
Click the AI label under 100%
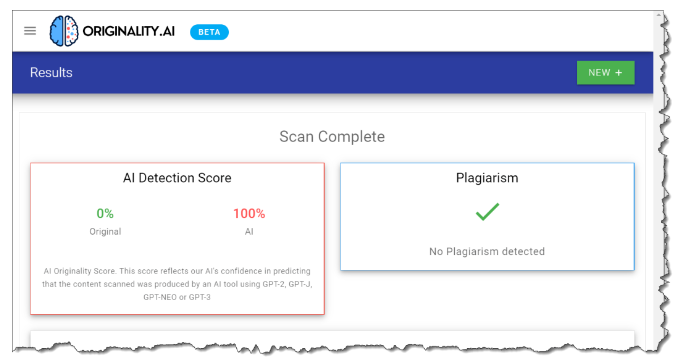coord(249,232)
